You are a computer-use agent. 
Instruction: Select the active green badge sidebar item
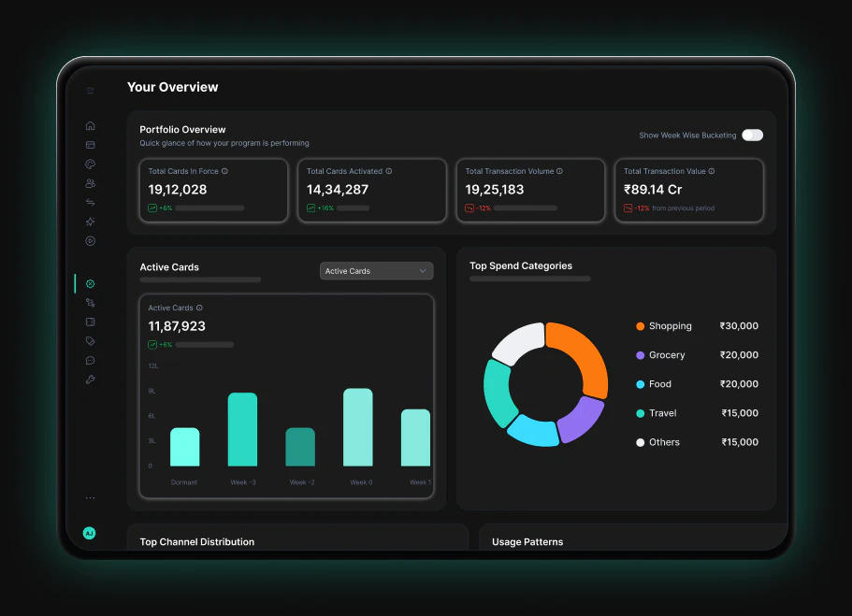(90, 284)
